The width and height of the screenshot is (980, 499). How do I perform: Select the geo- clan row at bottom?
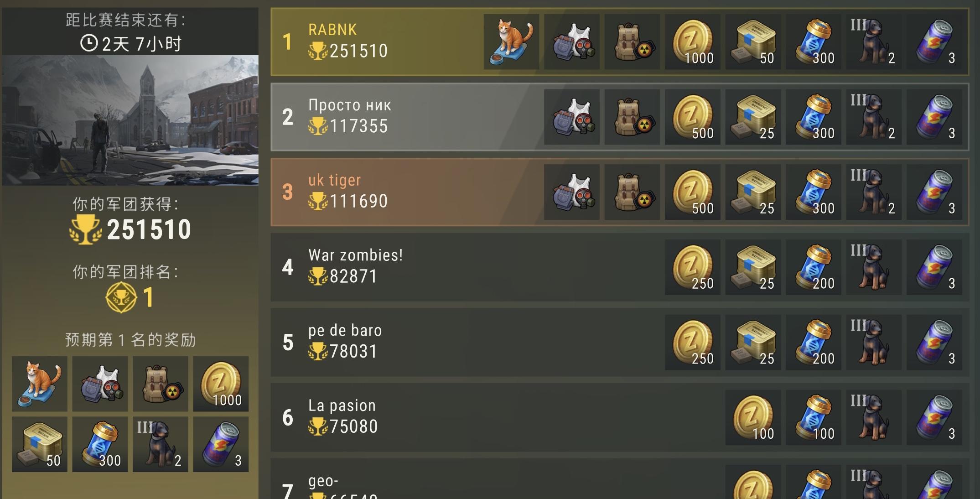pos(620,479)
